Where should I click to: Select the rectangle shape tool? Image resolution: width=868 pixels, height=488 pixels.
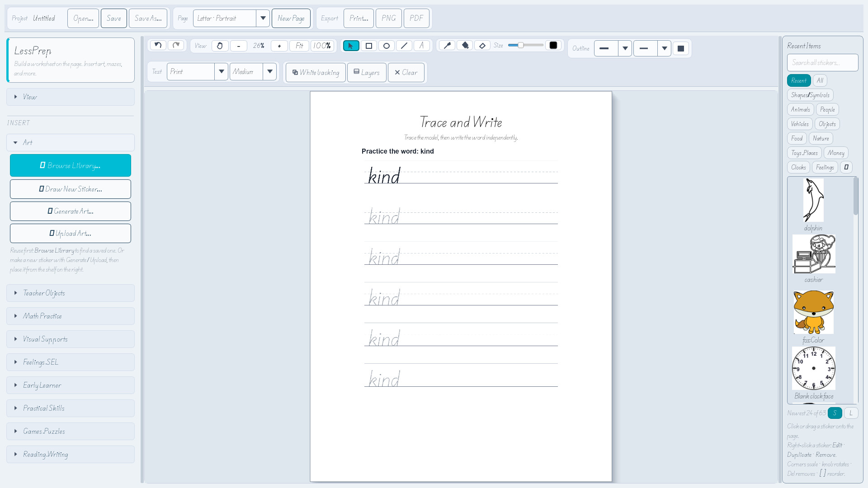coord(369,46)
